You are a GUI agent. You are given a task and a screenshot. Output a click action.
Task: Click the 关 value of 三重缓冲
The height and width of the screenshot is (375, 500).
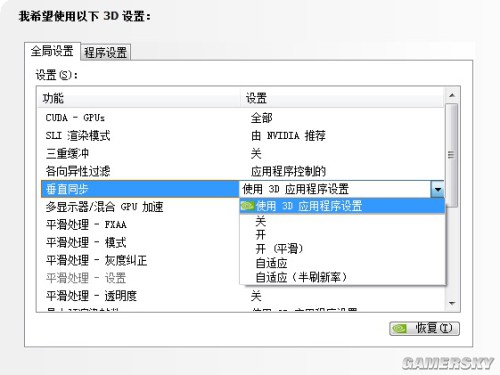coord(256,154)
